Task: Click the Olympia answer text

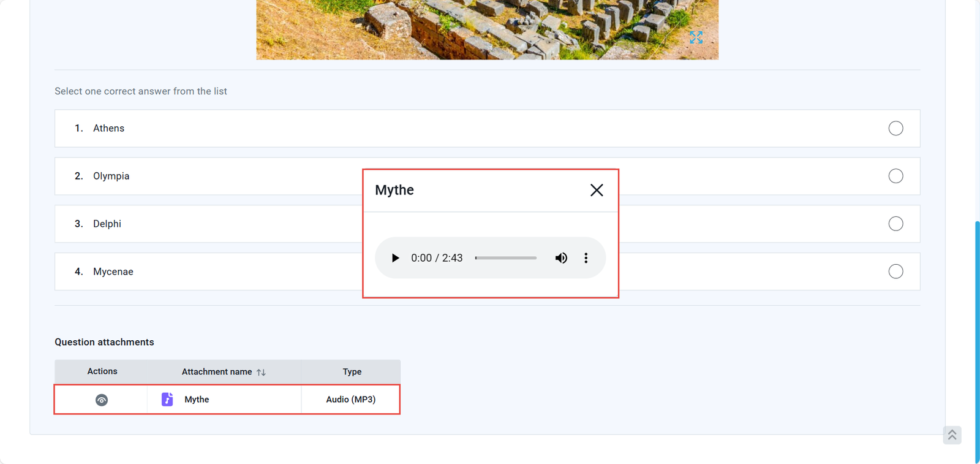Action: [x=111, y=176]
